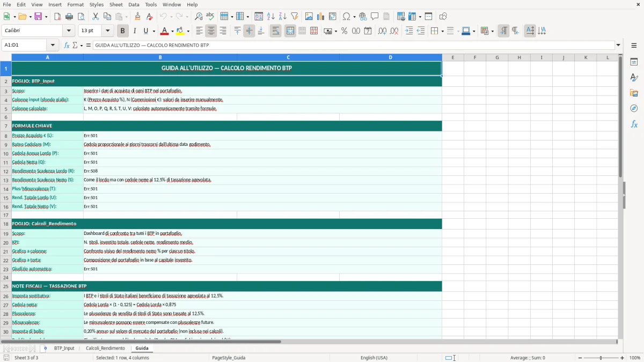Insert a comment
The height and width of the screenshot is (362, 644).
coord(375,17)
